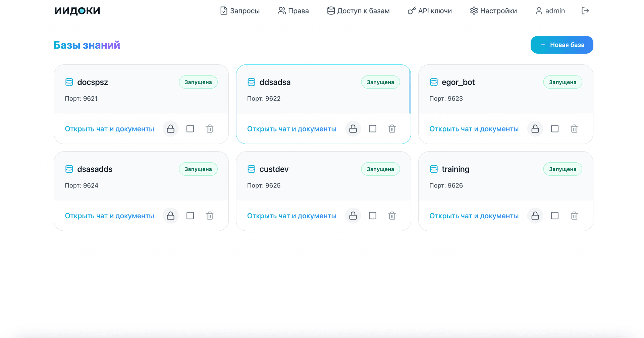Delete the ddsadsa knowledge base via trash icon
The width and height of the screenshot is (644, 338).
click(x=392, y=129)
